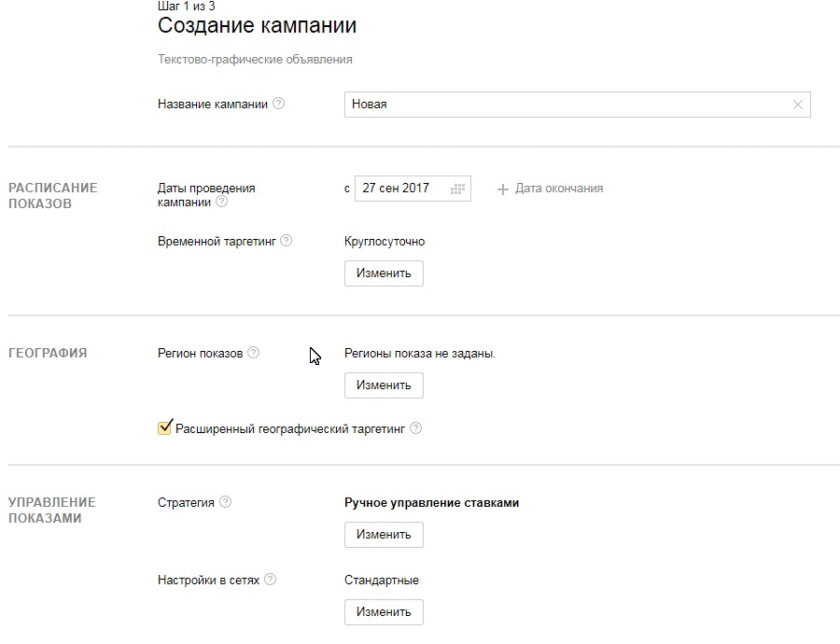Click Изменить under Настройки в сетях
The height and width of the screenshot is (644, 840).
click(x=384, y=611)
